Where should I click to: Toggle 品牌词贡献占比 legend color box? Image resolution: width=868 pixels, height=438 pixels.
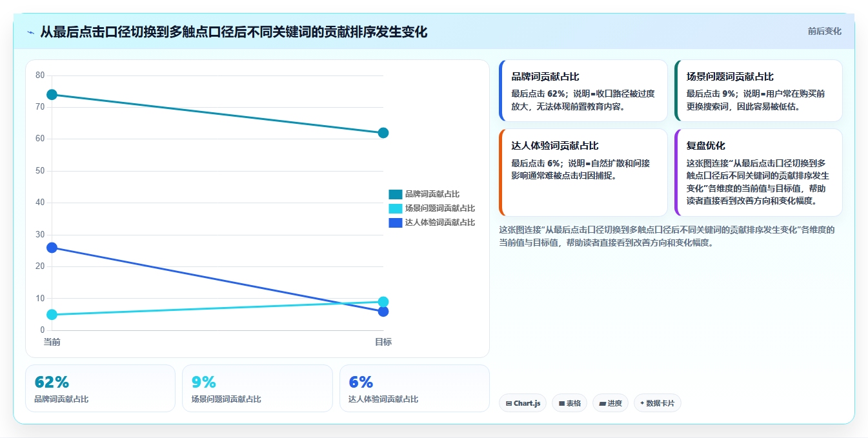395,194
